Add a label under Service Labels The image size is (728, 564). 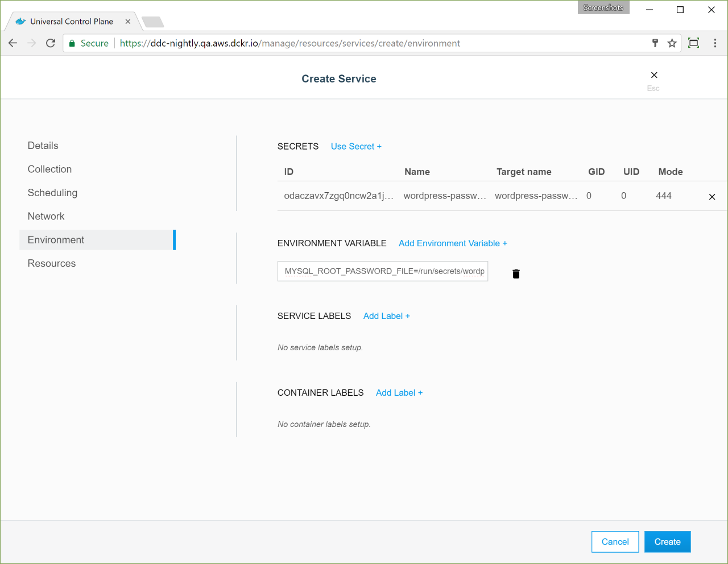pos(386,316)
